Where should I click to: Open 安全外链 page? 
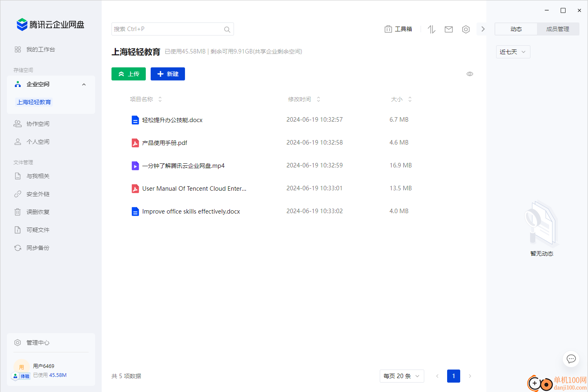pos(38,194)
